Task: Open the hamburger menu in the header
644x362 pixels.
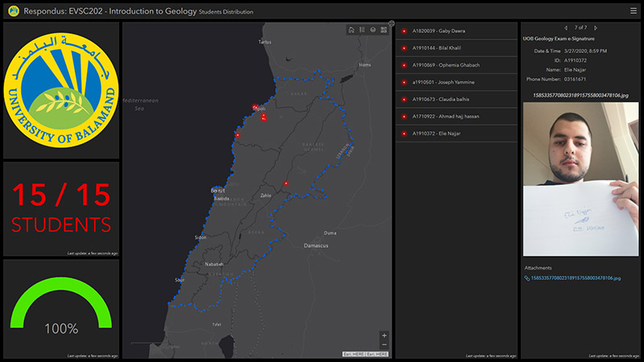Action: 633,10
